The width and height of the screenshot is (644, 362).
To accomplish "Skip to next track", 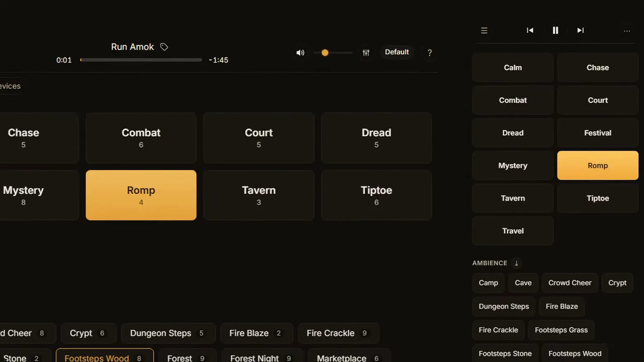I will pos(580,31).
